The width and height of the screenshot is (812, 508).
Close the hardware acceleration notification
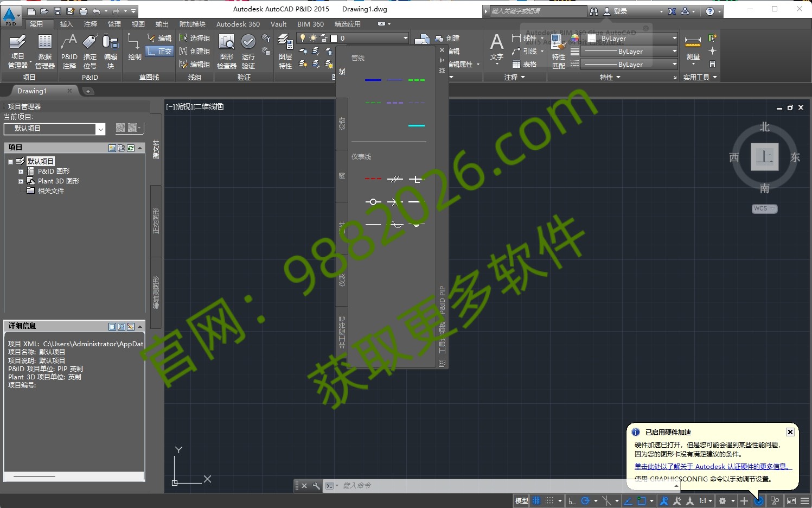pyautogui.click(x=790, y=432)
